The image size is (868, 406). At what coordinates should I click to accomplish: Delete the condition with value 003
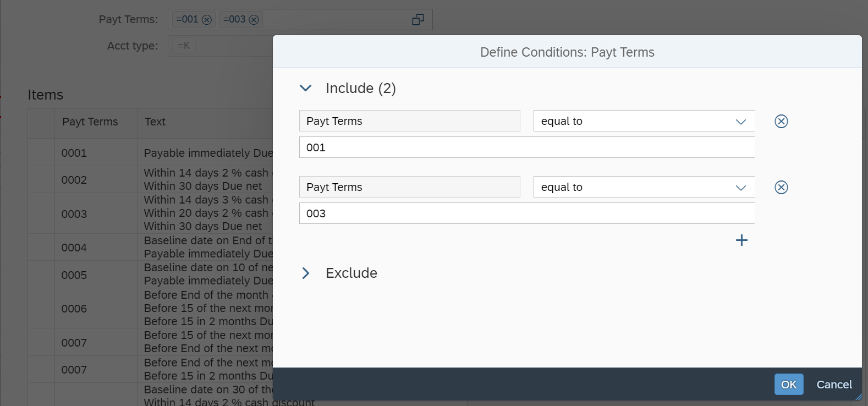coord(781,187)
